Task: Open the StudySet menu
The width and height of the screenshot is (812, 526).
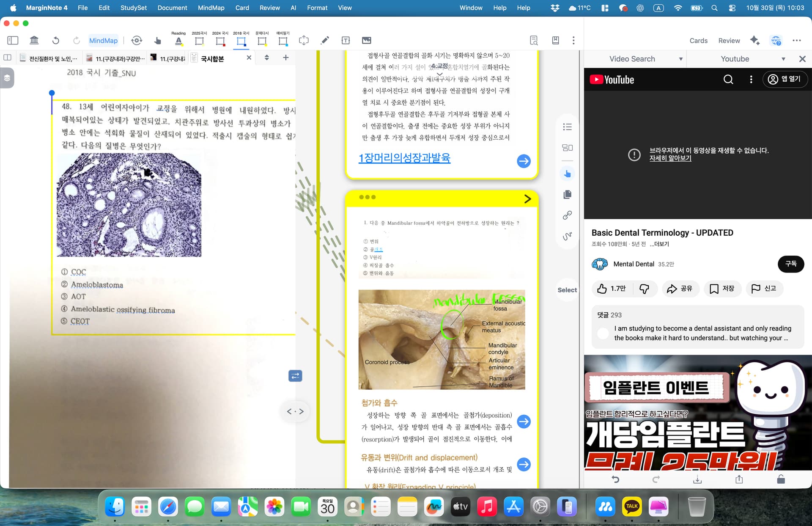Action: coord(133,8)
